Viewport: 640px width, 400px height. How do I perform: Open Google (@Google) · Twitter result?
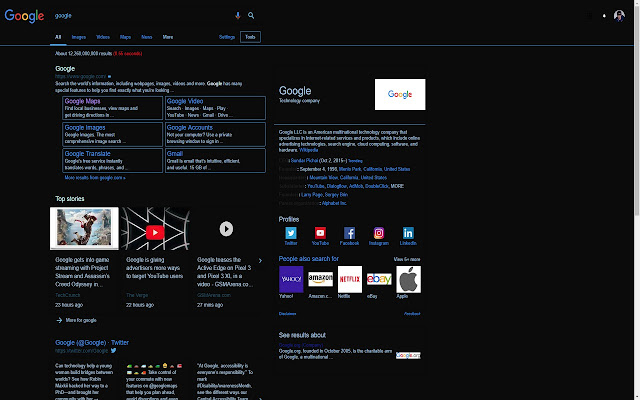tap(92, 342)
